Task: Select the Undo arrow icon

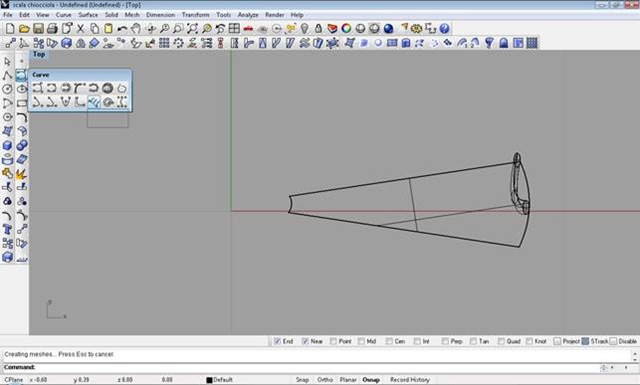Action: [122, 29]
